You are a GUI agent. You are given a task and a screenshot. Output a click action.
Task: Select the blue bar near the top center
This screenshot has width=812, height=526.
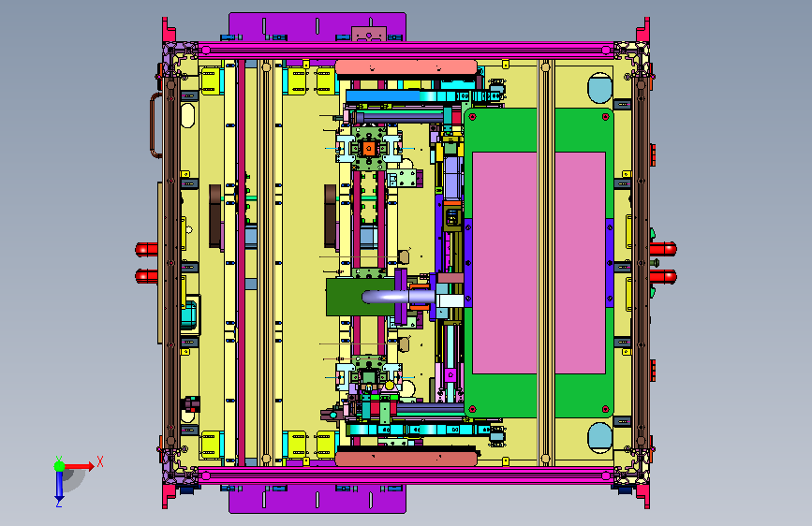coord(382,95)
